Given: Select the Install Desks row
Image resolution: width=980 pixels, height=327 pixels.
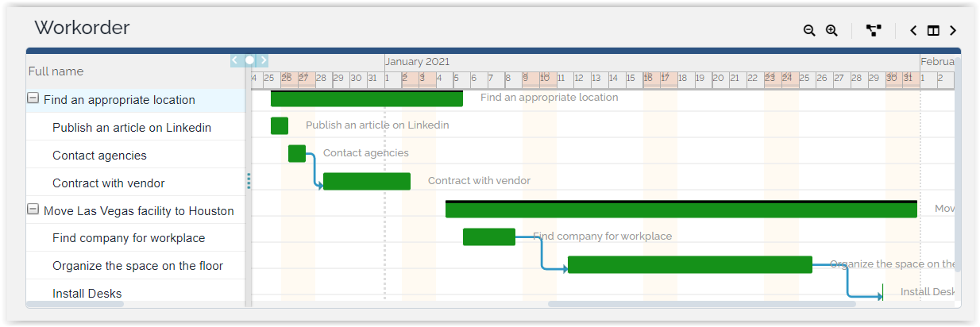Looking at the screenshot, I should [87, 294].
